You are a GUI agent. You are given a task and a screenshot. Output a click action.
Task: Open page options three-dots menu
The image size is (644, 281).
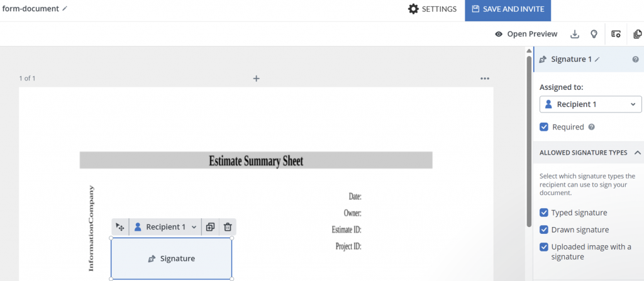click(x=485, y=79)
